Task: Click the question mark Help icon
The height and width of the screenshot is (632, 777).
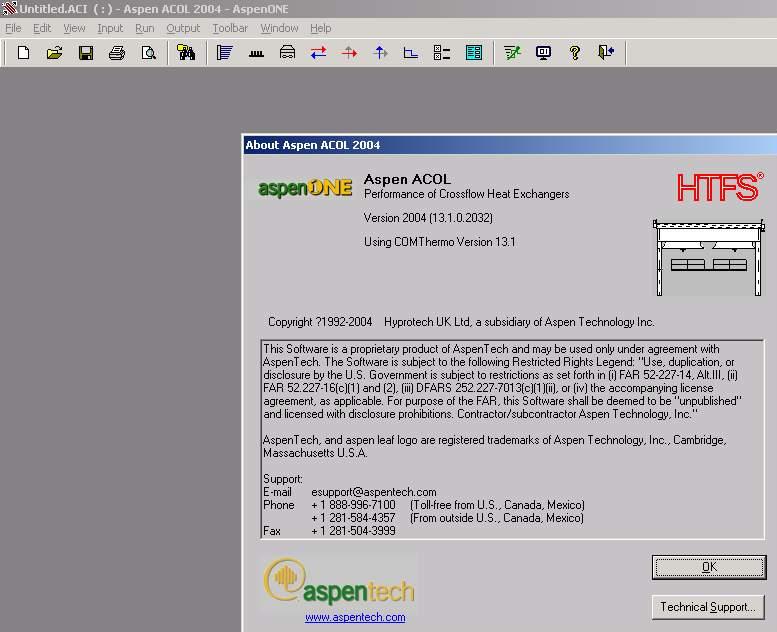Action: (x=575, y=53)
